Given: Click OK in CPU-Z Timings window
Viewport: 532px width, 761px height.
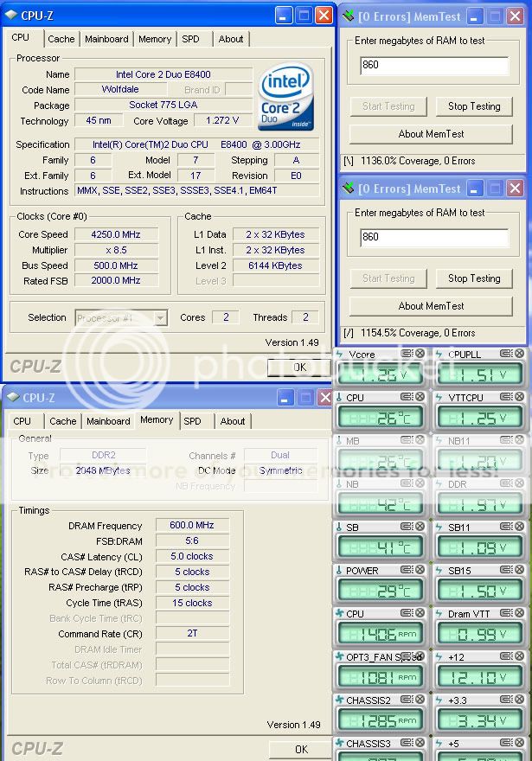Looking at the screenshot, I should [x=301, y=750].
